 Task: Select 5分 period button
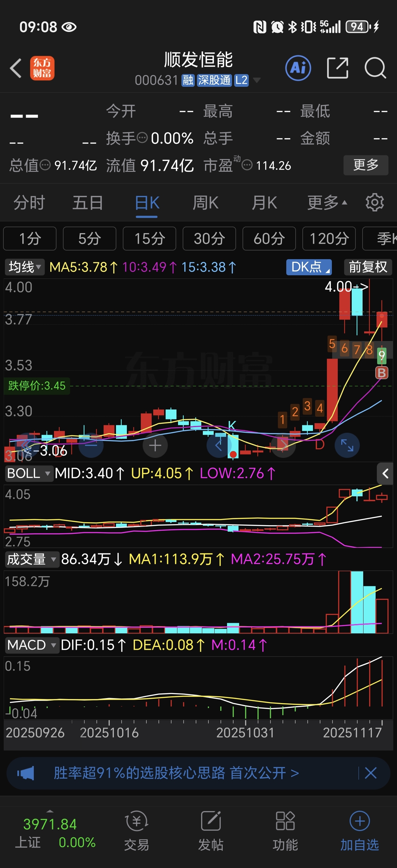click(90, 239)
